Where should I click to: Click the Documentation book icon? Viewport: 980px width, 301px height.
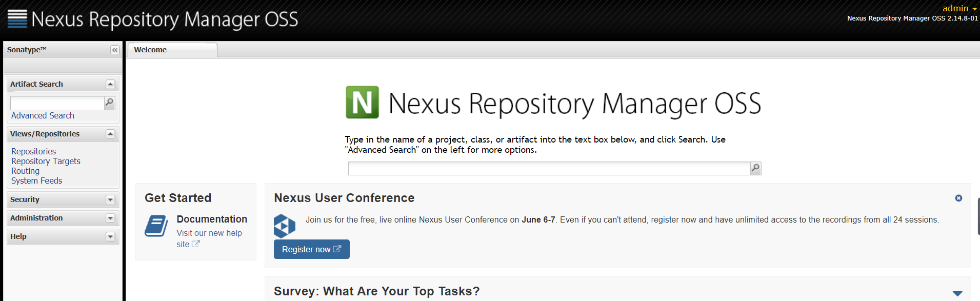pos(156,226)
